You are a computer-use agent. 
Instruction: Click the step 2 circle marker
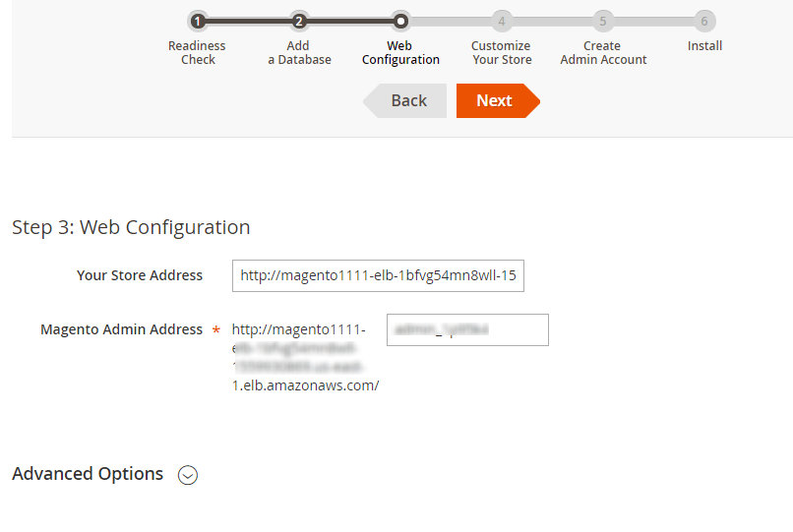[x=299, y=21]
